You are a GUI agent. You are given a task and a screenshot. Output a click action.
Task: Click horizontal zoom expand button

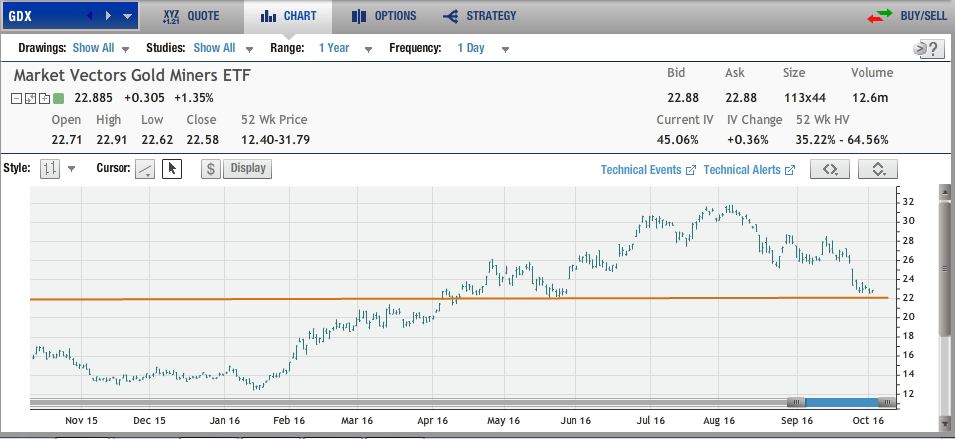(x=830, y=169)
